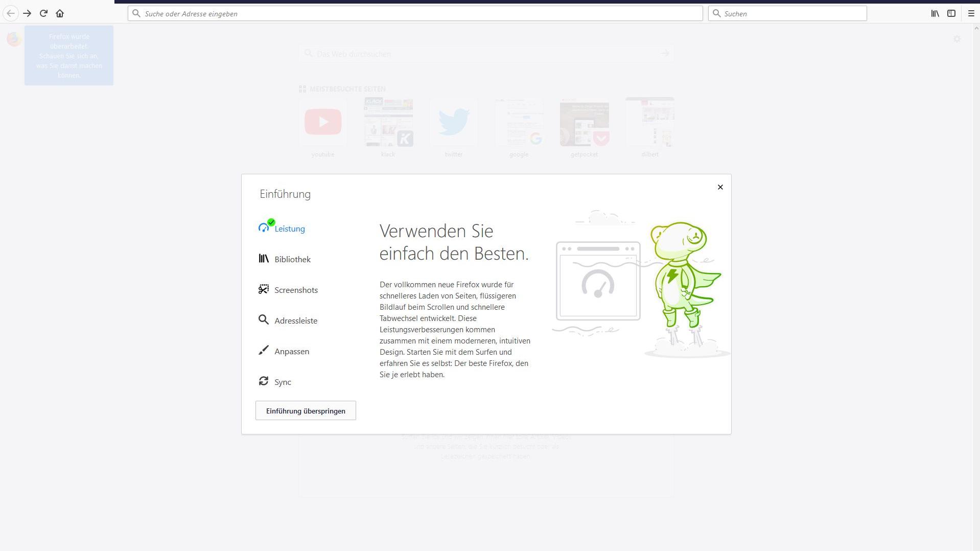
Task: Open the Firefox hamburger menu
Action: pyautogui.click(x=970, y=13)
